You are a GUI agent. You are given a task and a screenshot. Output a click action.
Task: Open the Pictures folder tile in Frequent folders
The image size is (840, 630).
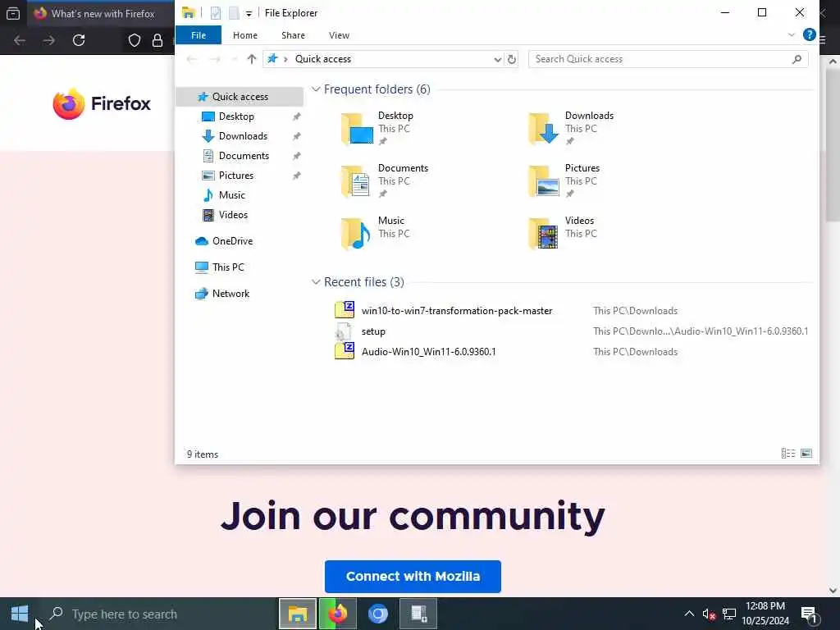point(564,181)
